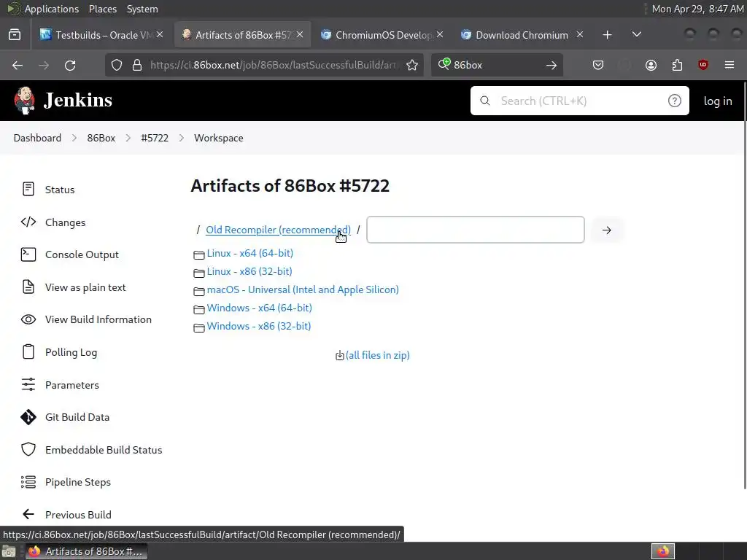The width and height of the screenshot is (747, 560).
Task: Open Pipeline Steps list icon
Action: coord(28,482)
